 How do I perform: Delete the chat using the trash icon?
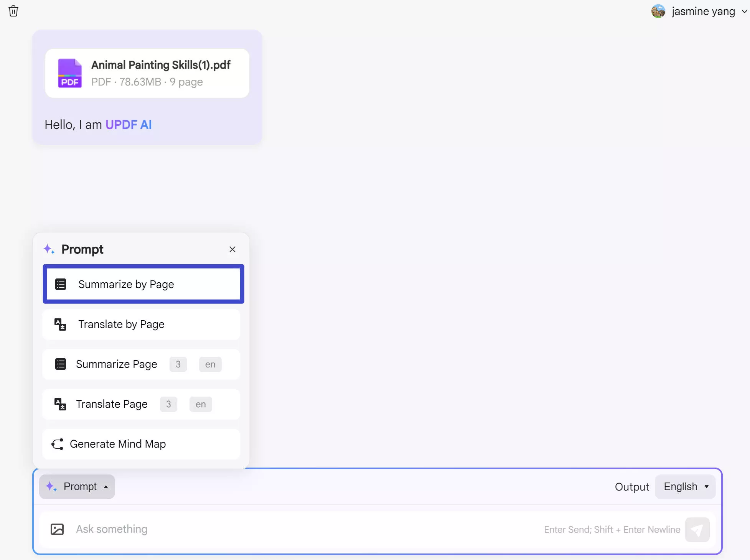[x=14, y=11]
